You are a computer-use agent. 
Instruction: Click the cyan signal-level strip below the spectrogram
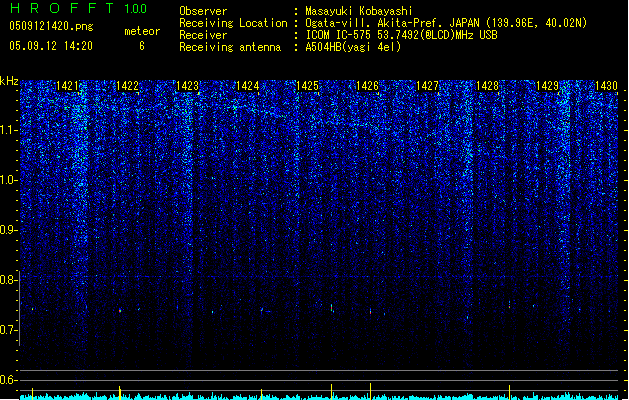(319, 397)
